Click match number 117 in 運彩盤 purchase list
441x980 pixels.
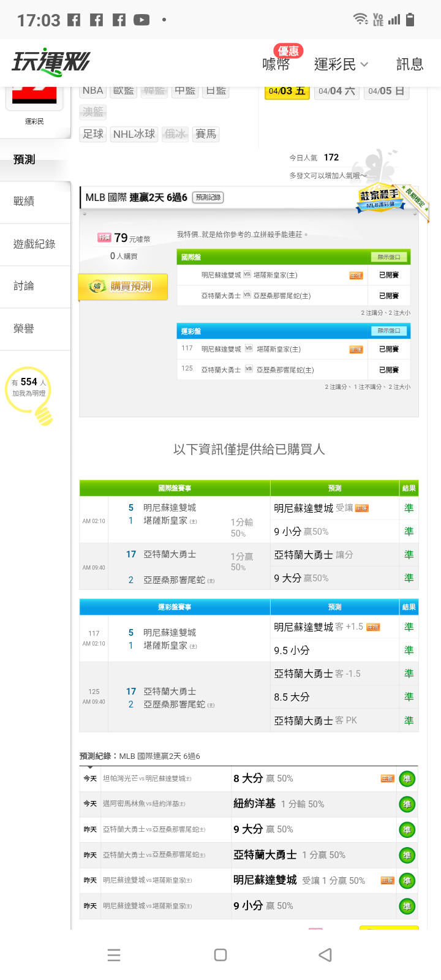[187, 349]
